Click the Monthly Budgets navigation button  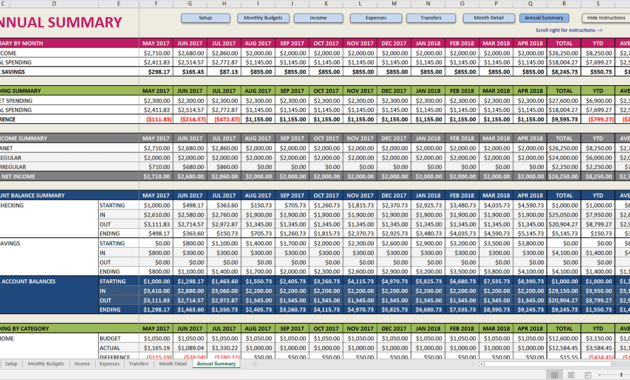click(263, 18)
